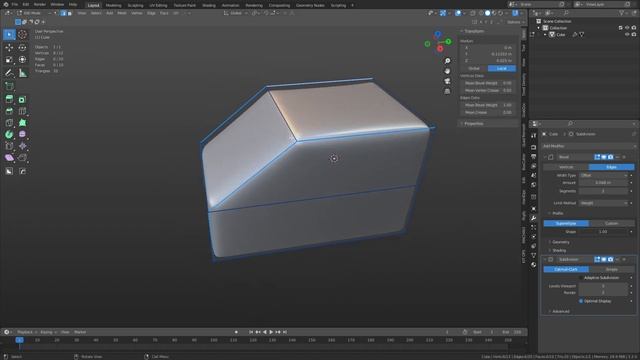Select the Measure tool
Viewport: 640px width, 360px height.
click(22, 73)
